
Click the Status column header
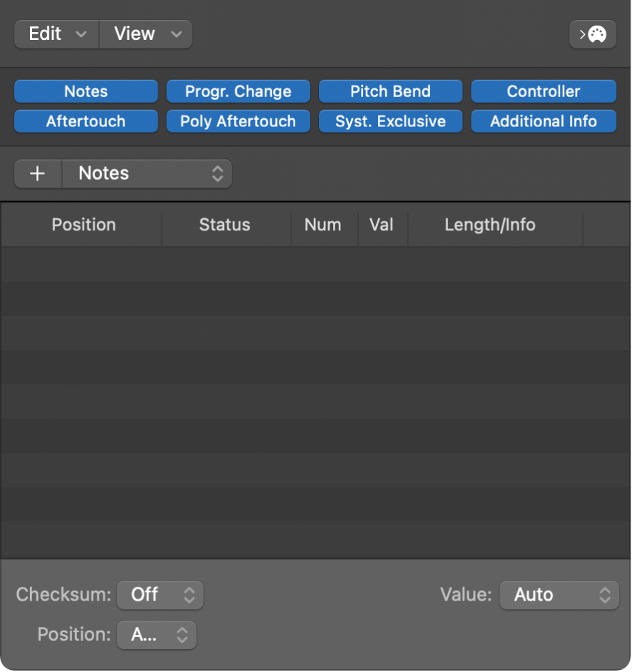pyautogui.click(x=224, y=225)
